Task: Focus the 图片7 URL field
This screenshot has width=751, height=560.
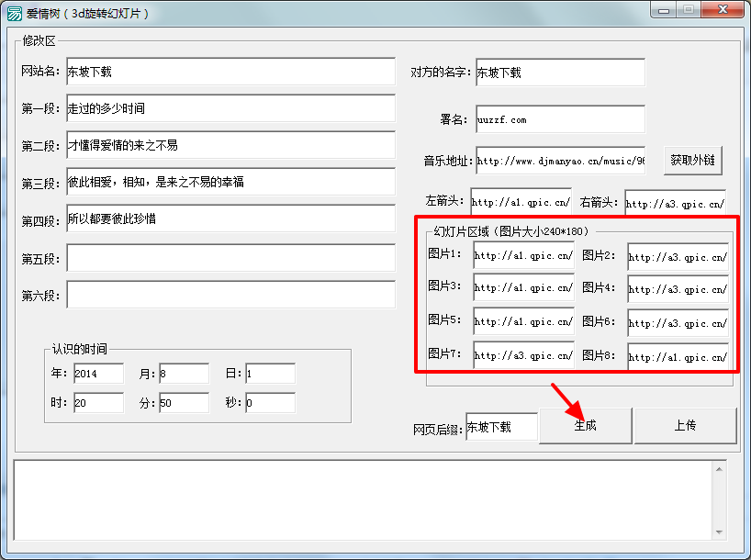Action: point(523,355)
